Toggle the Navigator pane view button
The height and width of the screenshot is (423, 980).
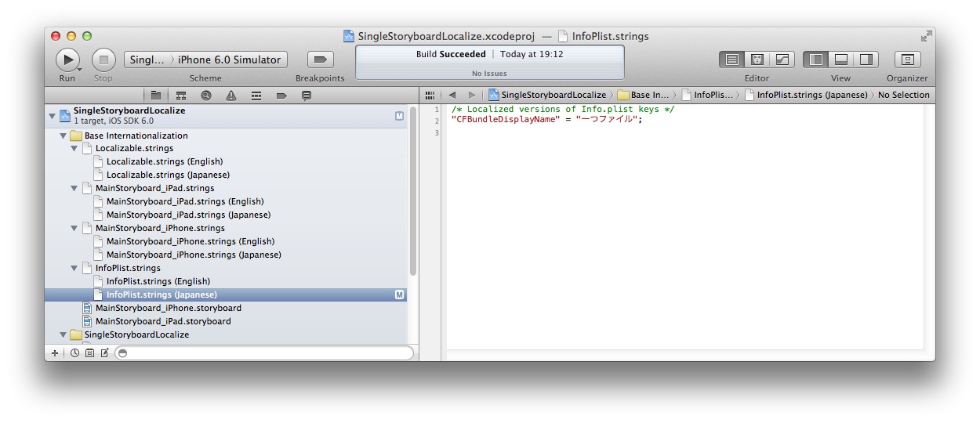pyautogui.click(x=816, y=60)
